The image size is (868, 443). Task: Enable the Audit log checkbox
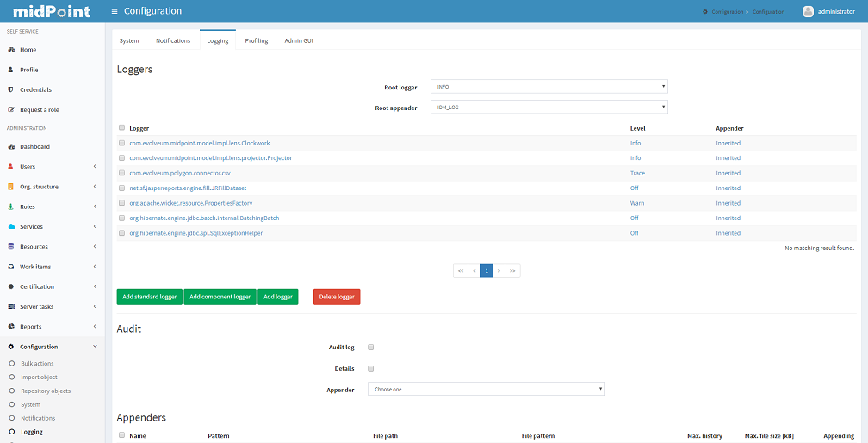coord(371,348)
